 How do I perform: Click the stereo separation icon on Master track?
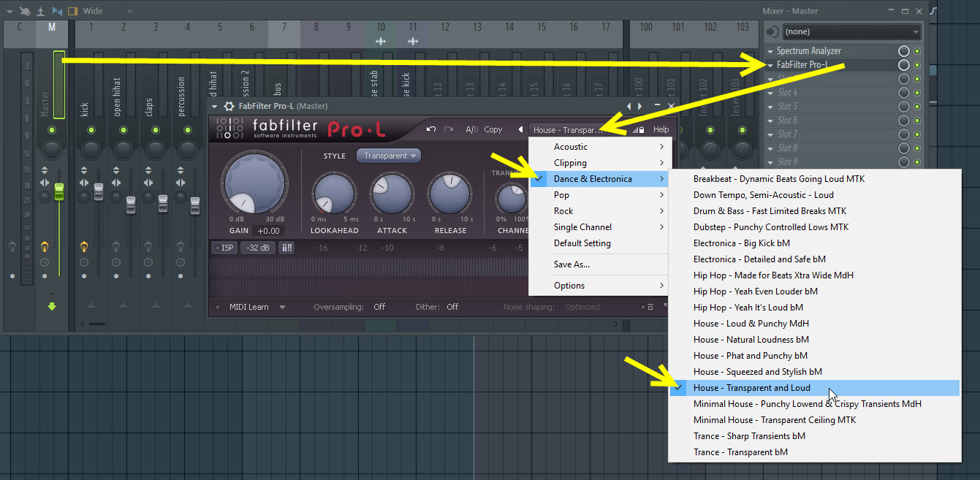pos(45,183)
